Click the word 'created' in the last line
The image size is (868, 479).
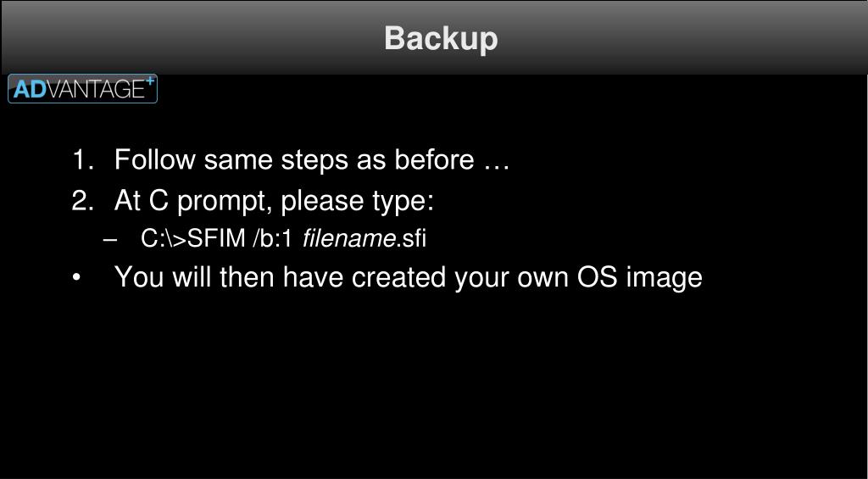click(x=398, y=277)
